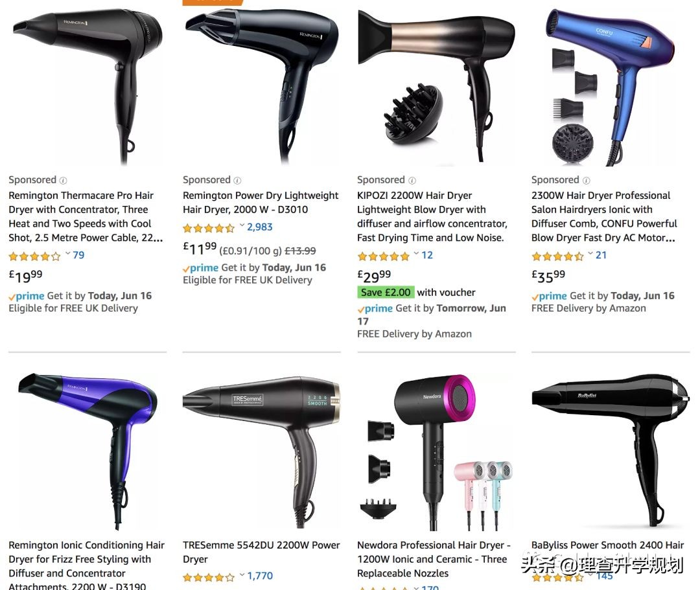This screenshot has width=700, height=590.
Task: Expand ratings popover arrow beside 1,770 reviews
Action: click(x=242, y=575)
